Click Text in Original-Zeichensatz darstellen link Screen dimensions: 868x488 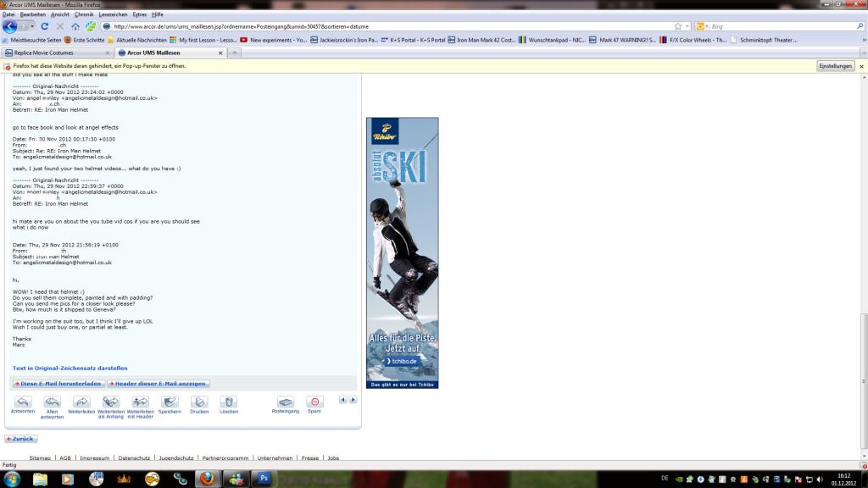70,368
